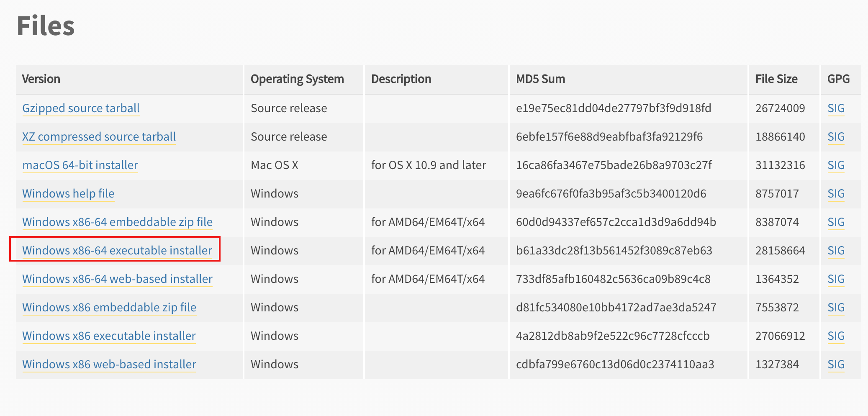Open SIG for Windows x86-64 embeddable zip
This screenshot has width=868, height=416.
click(x=836, y=222)
